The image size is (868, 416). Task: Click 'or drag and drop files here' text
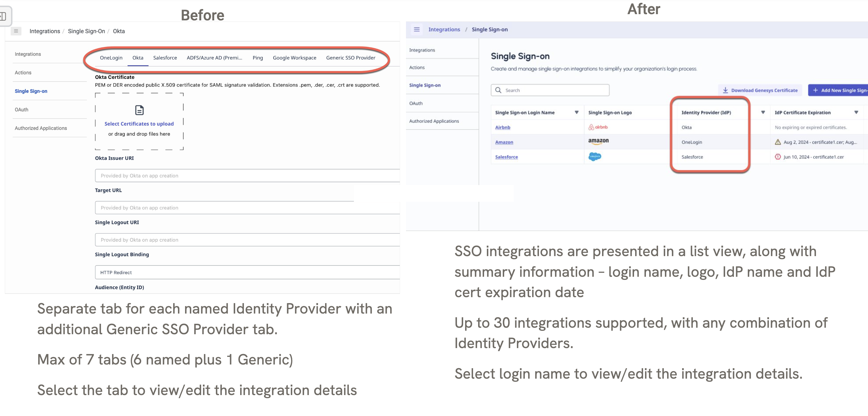pyautogui.click(x=139, y=134)
